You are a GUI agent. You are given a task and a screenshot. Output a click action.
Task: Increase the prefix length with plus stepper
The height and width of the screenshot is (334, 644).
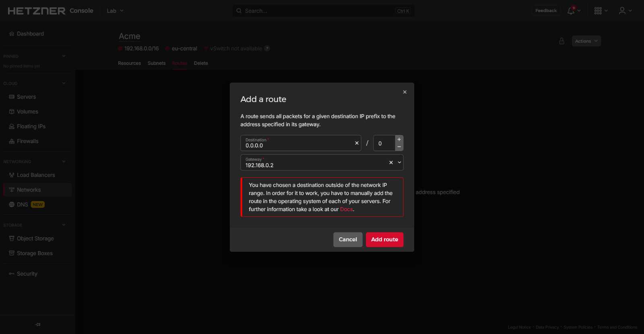click(399, 139)
